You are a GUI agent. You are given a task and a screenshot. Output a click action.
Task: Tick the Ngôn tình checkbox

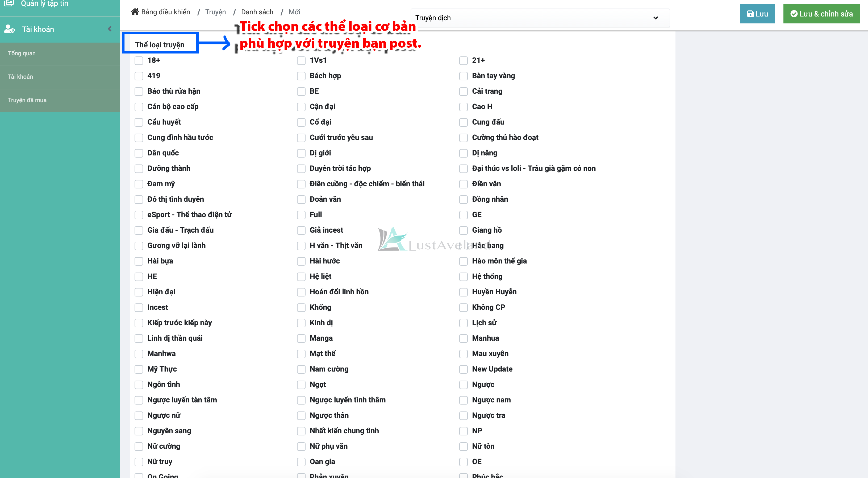[139, 385]
